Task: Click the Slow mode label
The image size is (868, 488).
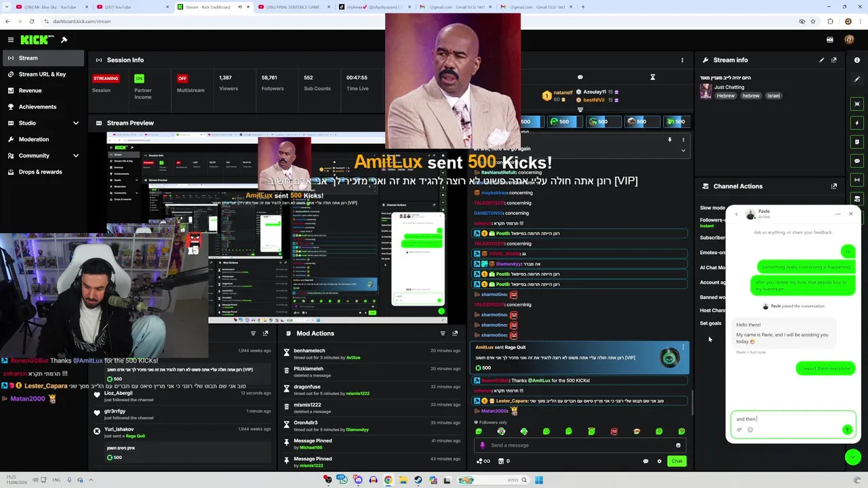Action: [713, 207]
